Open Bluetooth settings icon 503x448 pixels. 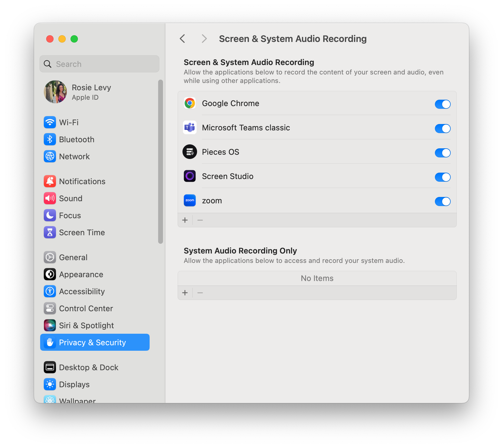pos(50,140)
